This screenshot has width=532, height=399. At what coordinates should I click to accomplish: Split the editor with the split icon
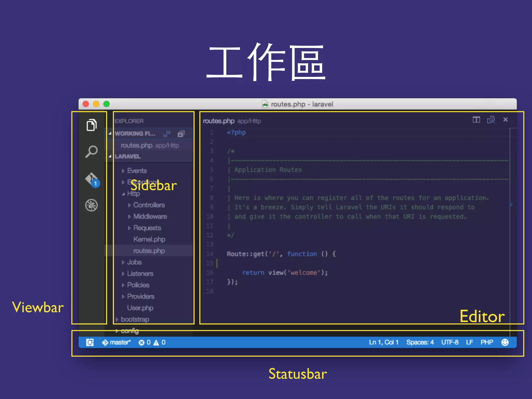coord(476,120)
